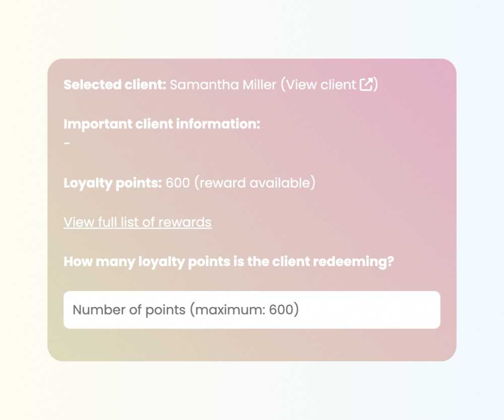The width and height of the screenshot is (504, 420).
Task: Click the external link icon beside View client
Action: coord(366,85)
